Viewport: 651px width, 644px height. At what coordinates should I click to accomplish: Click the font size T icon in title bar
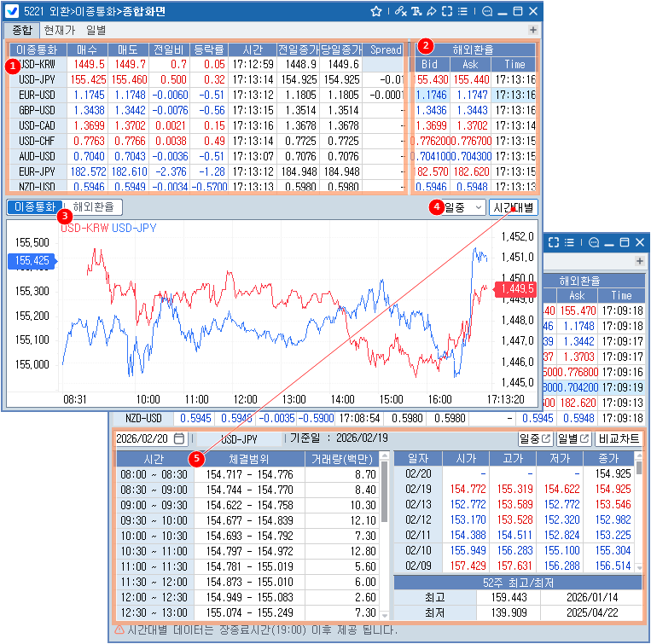click(416, 11)
